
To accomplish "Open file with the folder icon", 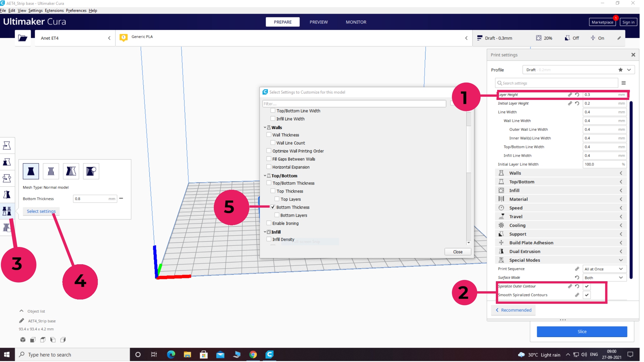I will [x=23, y=38].
